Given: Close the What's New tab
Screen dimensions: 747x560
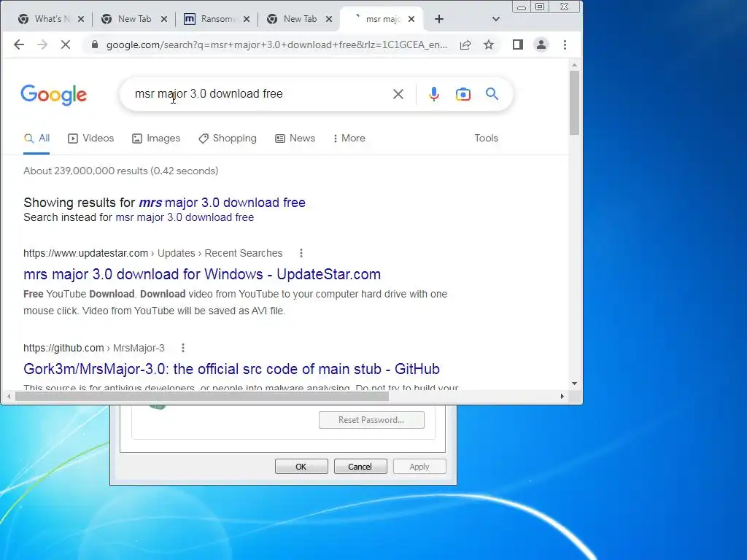Looking at the screenshot, I should [x=81, y=19].
